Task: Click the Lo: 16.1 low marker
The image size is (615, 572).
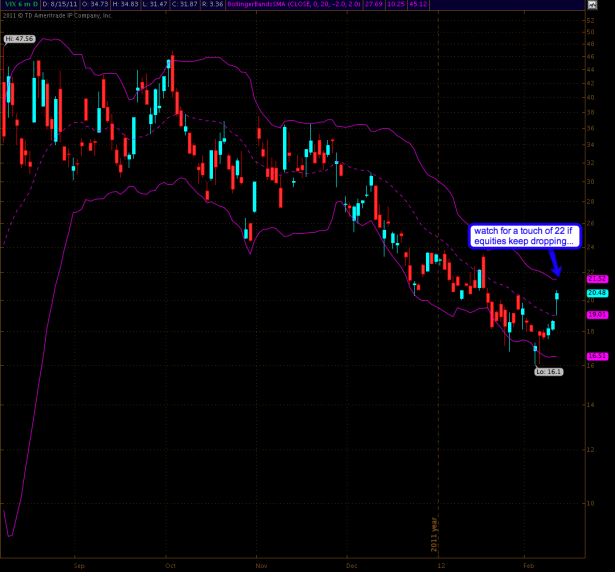Action: [x=550, y=371]
